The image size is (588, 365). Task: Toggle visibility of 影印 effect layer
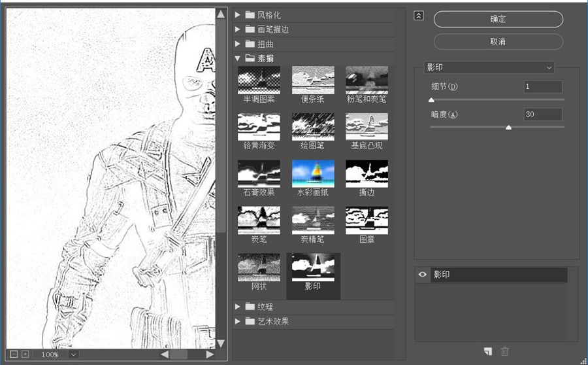pos(422,275)
